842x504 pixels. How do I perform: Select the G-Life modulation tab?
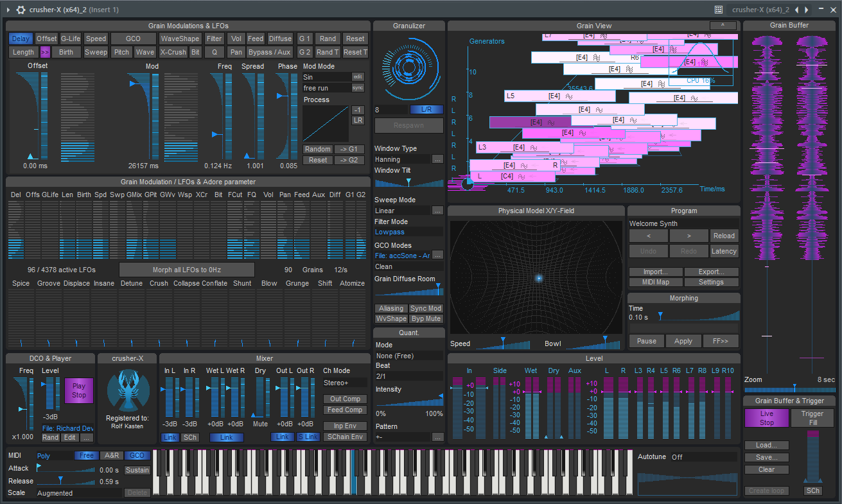[71, 39]
